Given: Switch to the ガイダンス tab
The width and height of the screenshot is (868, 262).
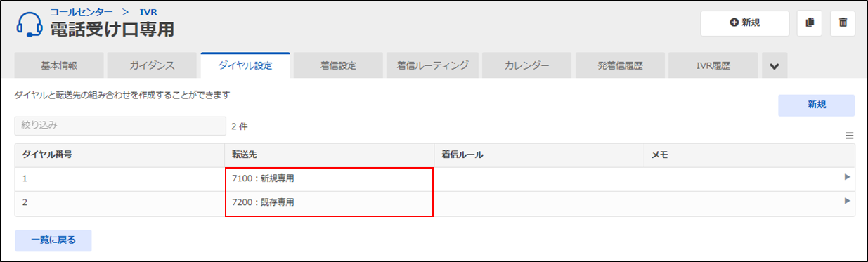Looking at the screenshot, I should click(x=152, y=66).
